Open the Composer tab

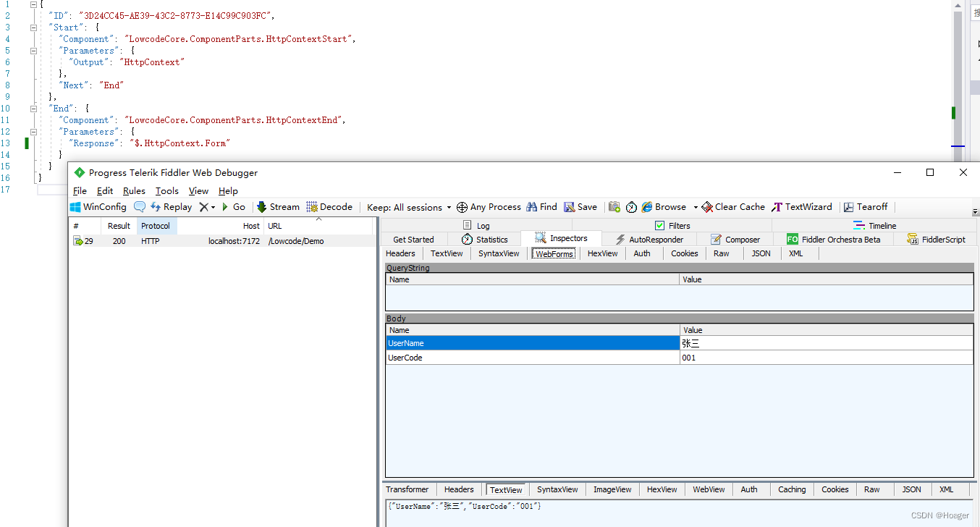click(735, 240)
